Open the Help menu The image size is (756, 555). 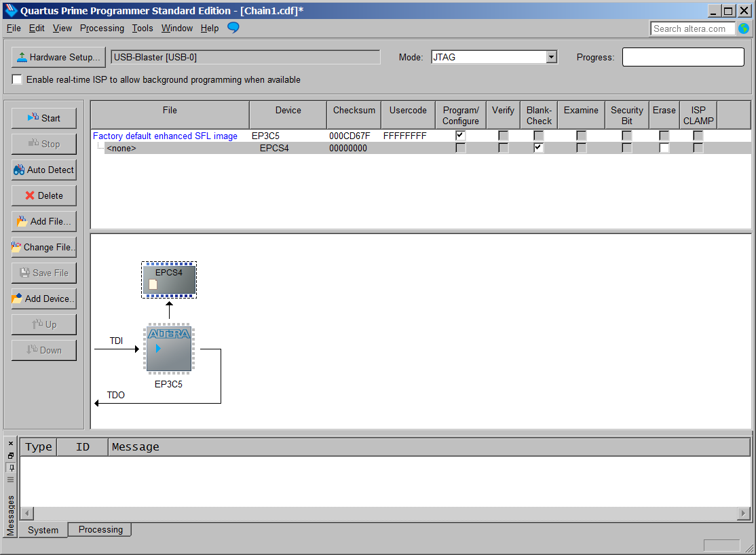pyautogui.click(x=209, y=28)
